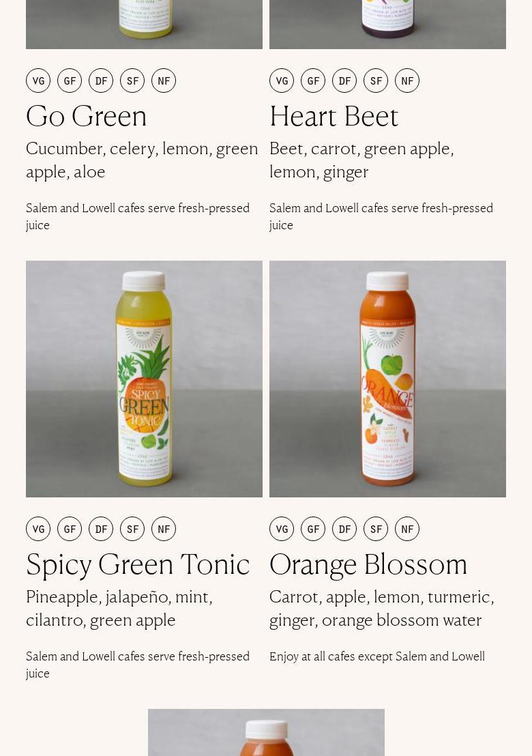Click the NF badge above Go Green
The height and width of the screenshot is (756, 532).
[164, 81]
